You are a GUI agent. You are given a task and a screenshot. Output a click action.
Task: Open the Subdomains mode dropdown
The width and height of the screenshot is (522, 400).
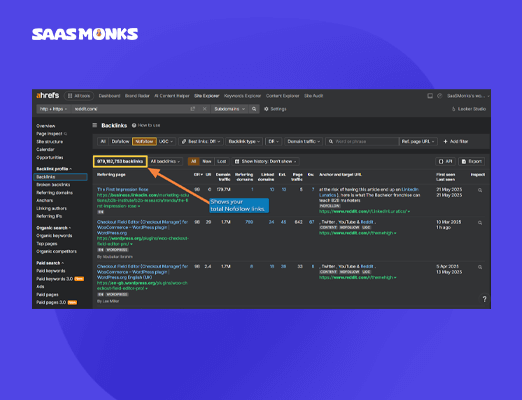coord(229,109)
